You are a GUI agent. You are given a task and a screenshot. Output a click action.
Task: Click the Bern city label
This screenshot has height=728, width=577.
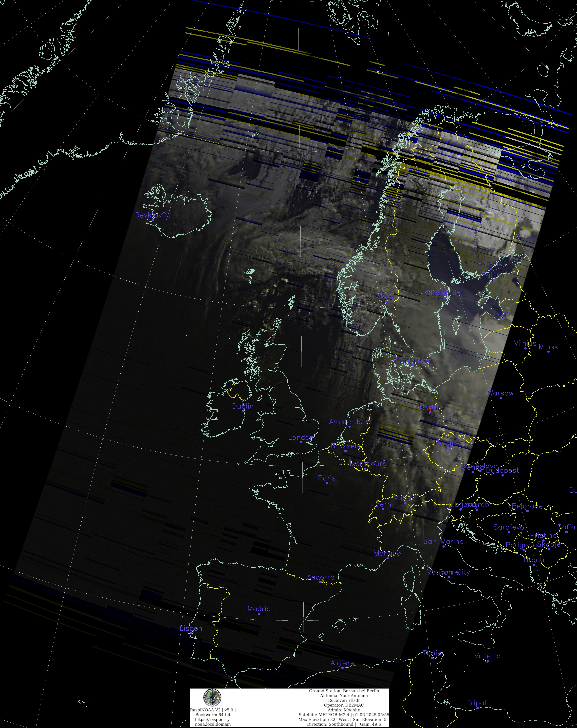[x=383, y=504]
